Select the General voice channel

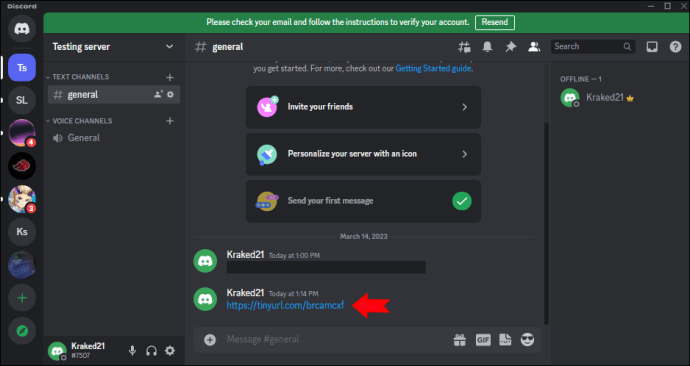point(114,138)
